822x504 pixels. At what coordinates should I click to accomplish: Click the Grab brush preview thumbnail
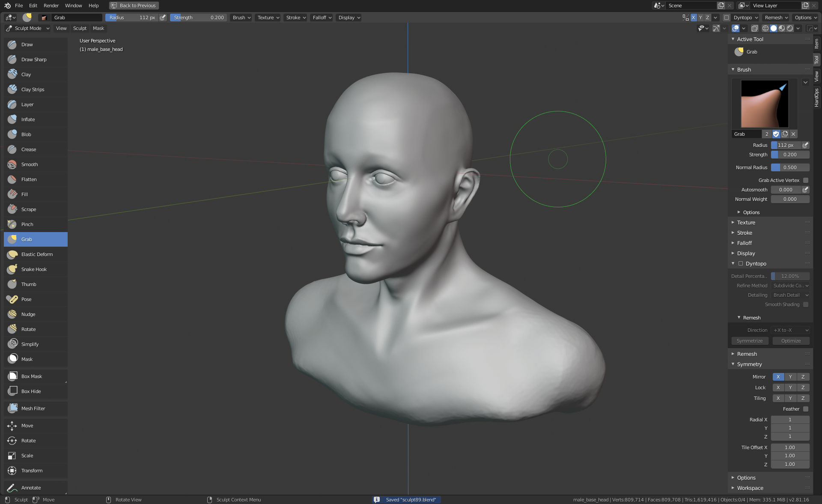pos(764,104)
